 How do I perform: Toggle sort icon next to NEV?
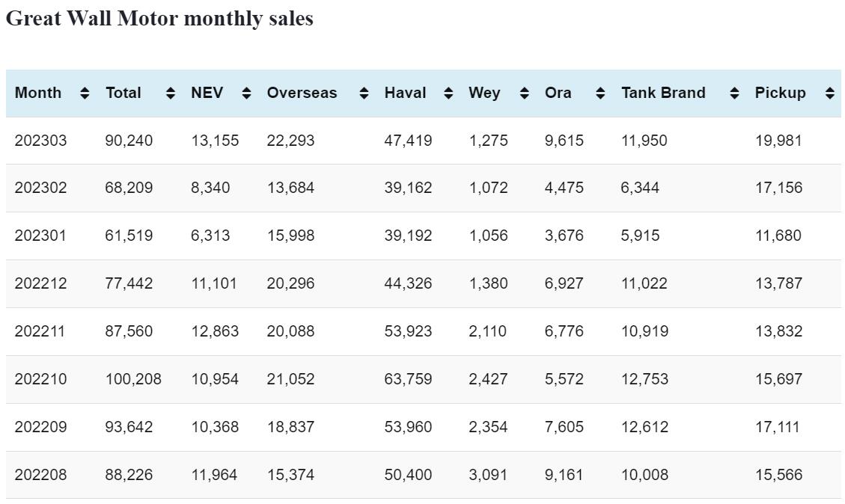click(246, 93)
